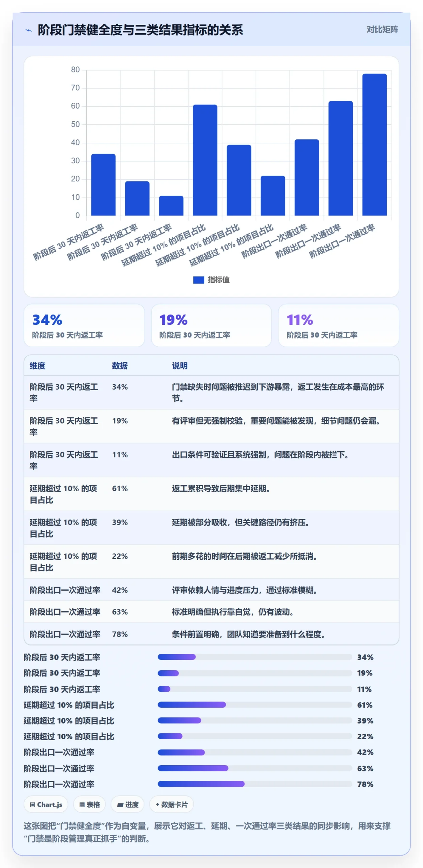This screenshot has width=423, height=868.
Task: Click the explanation 前期多花的时间在后期被返工减少所抵消。
Action: (x=244, y=556)
